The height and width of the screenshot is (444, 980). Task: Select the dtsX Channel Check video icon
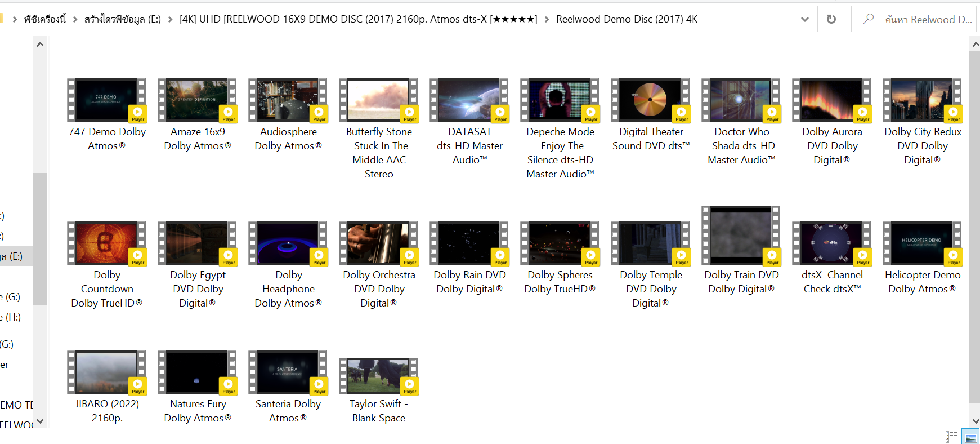pos(832,243)
